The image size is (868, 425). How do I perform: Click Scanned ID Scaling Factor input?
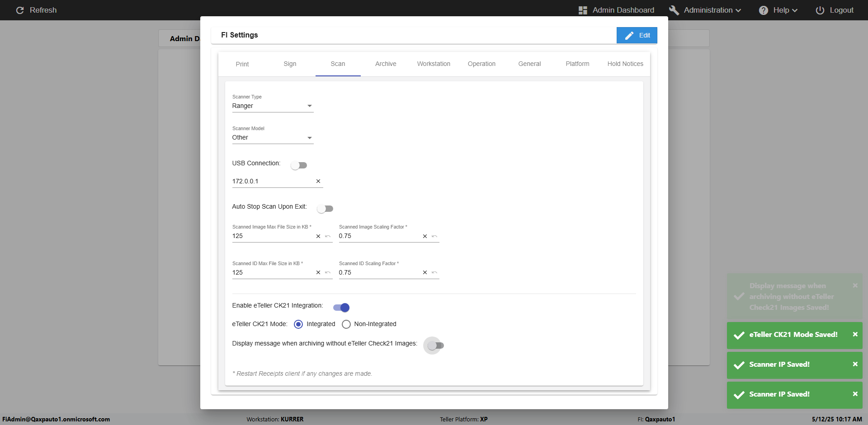click(379, 272)
